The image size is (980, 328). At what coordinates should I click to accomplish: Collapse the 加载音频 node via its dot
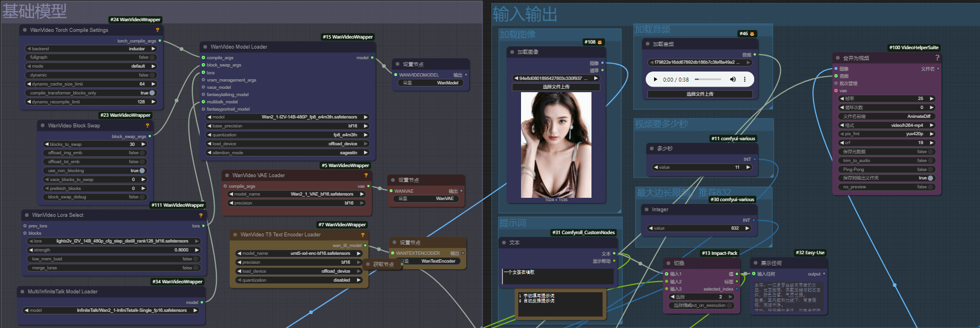click(x=647, y=44)
